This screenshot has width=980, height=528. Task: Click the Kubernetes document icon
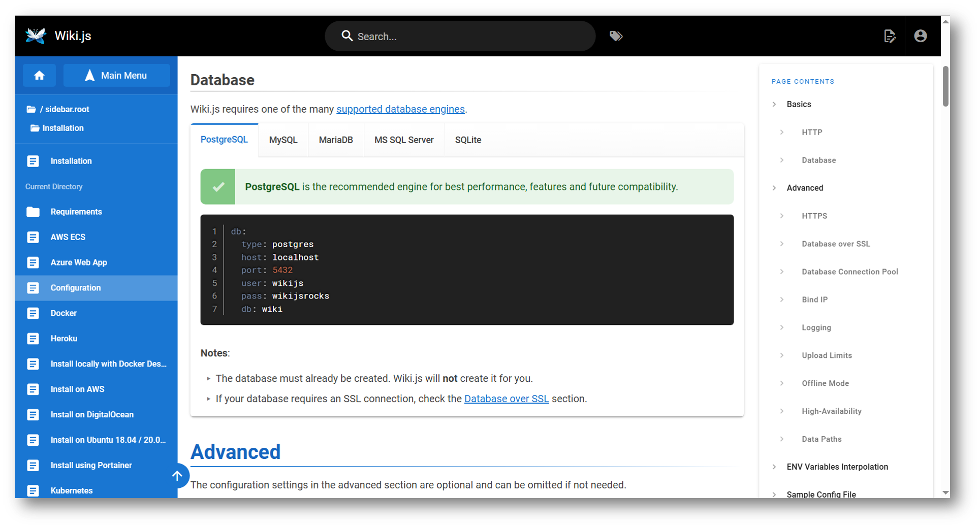click(x=33, y=490)
